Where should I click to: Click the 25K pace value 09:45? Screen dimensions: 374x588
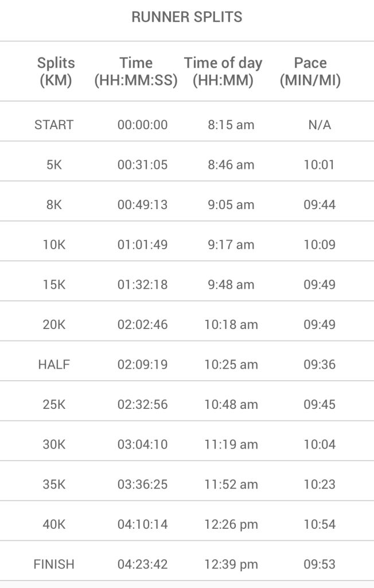[x=320, y=404]
